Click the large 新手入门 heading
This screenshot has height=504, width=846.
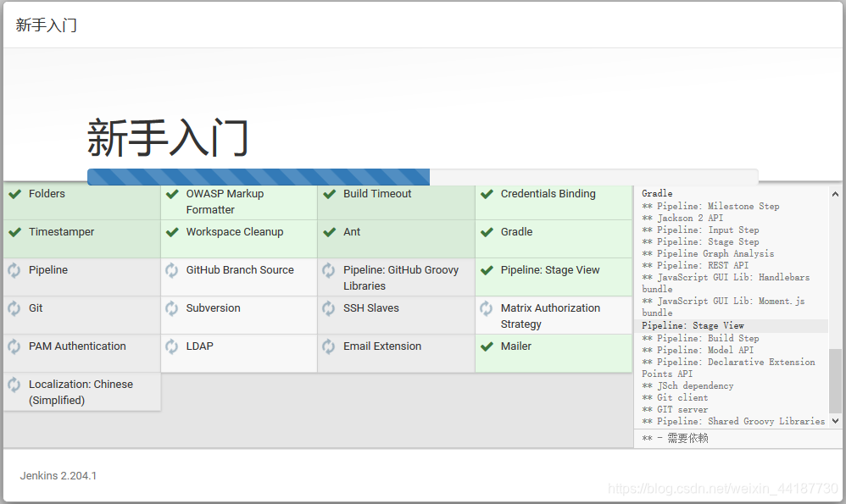click(x=168, y=138)
